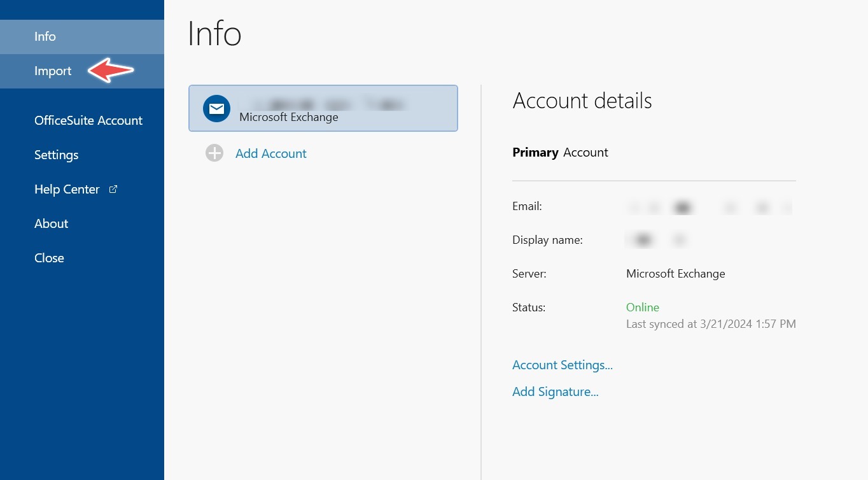Click Add Signature link
868x480 pixels.
[x=556, y=392]
